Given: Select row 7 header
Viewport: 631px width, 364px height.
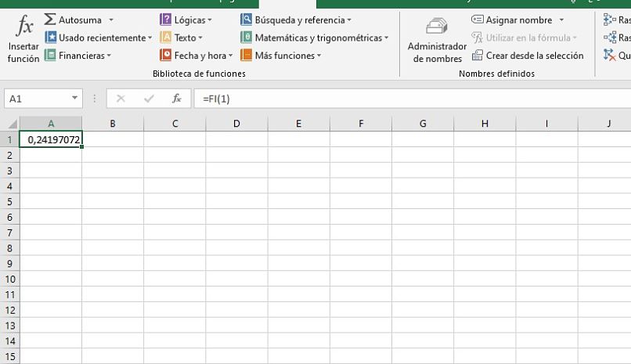Looking at the screenshot, I should [x=10, y=232].
